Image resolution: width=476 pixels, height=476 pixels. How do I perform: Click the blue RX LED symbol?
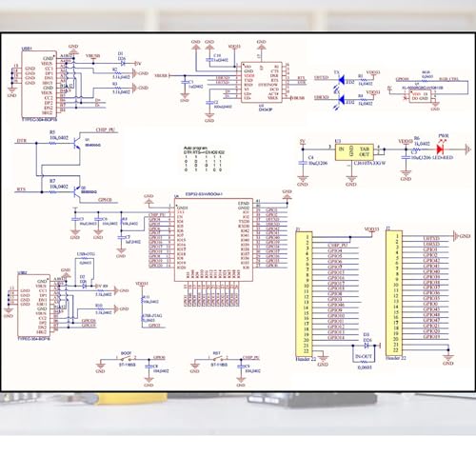[x=342, y=100]
